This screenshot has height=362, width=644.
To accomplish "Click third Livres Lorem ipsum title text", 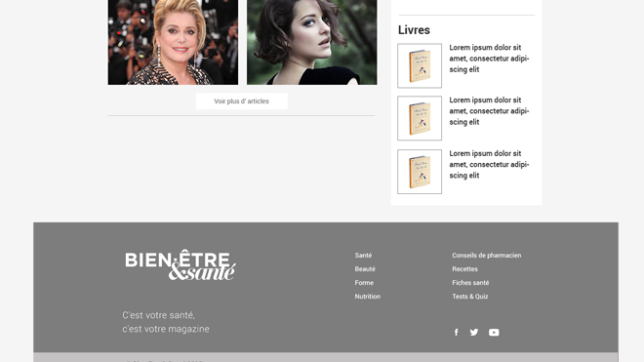I will pyautogui.click(x=489, y=164).
